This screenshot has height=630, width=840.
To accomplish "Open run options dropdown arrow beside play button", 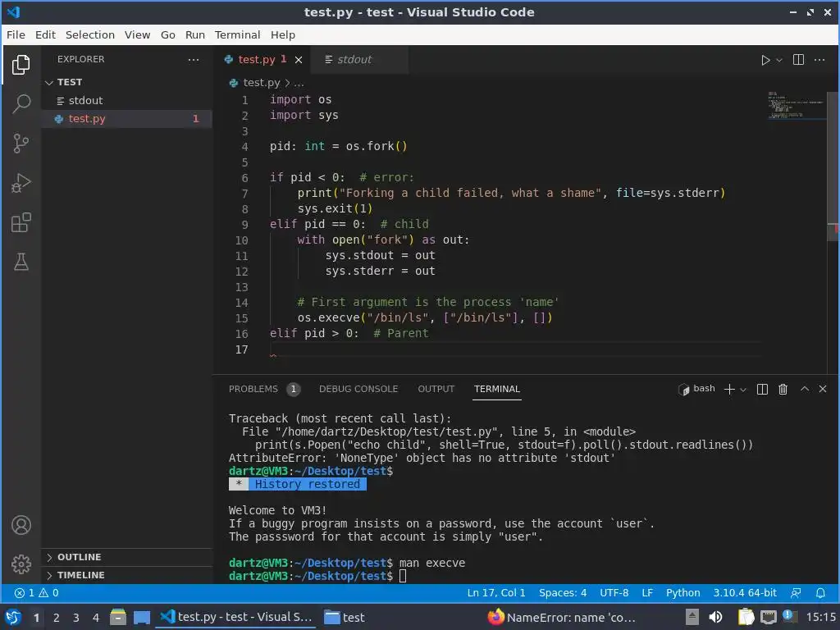I will pos(779,60).
